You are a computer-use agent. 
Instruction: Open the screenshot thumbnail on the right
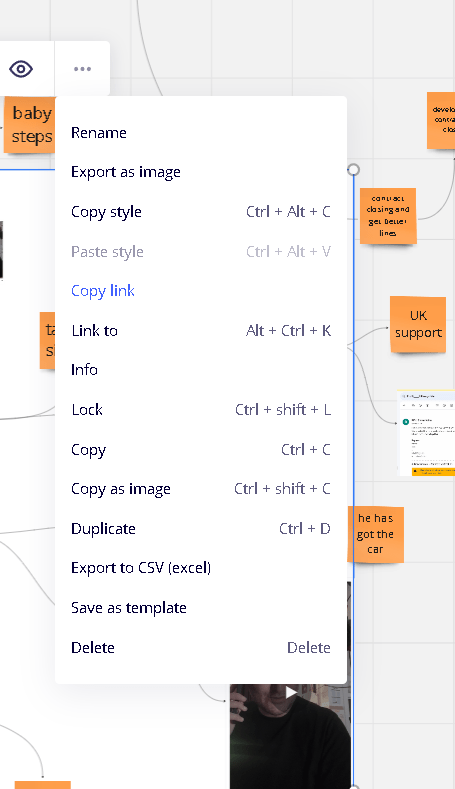[x=426, y=433]
